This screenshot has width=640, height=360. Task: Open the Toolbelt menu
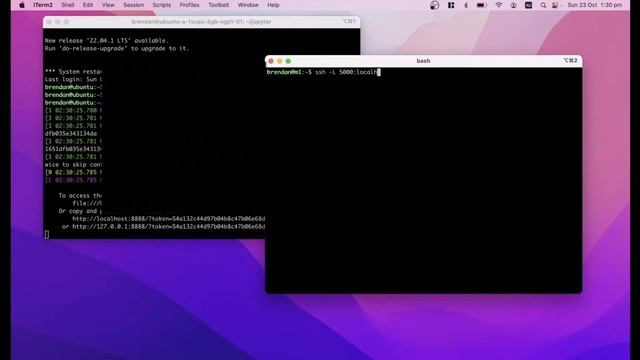pos(218,5)
